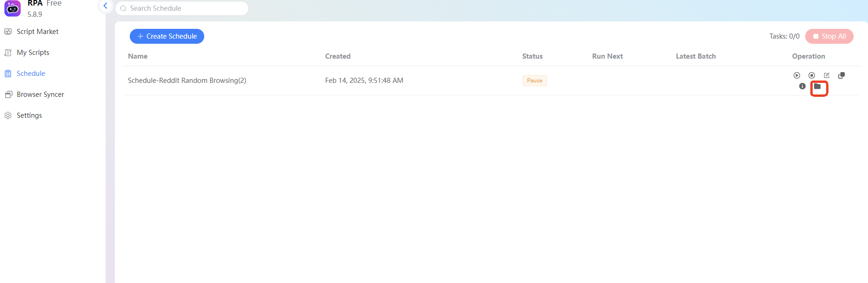The width and height of the screenshot is (868, 283).
Task: Click the 5.8.9 version number
Action: pyautogui.click(x=35, y=14)
